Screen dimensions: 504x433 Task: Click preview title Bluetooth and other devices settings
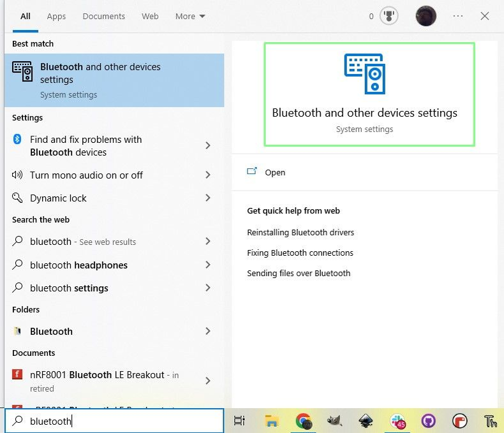coord(364,113)
